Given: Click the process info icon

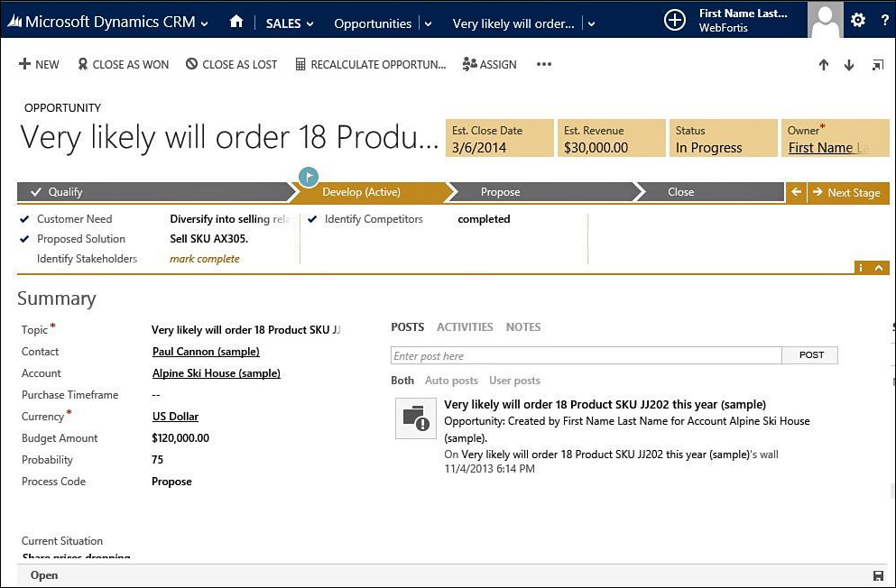Looking at the screenshot, I should (861, 268).
